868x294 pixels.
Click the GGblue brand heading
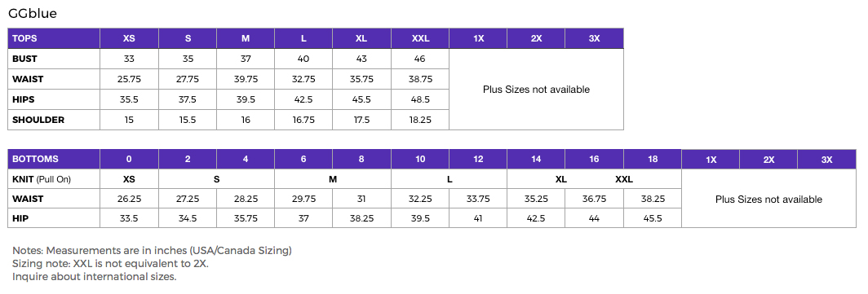coord(33,14)
